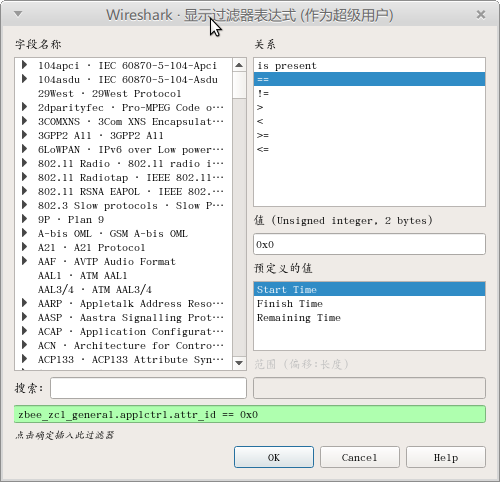Expand the ACN Architecture entry arrow

pyautogui.click(x=24, y=345)
